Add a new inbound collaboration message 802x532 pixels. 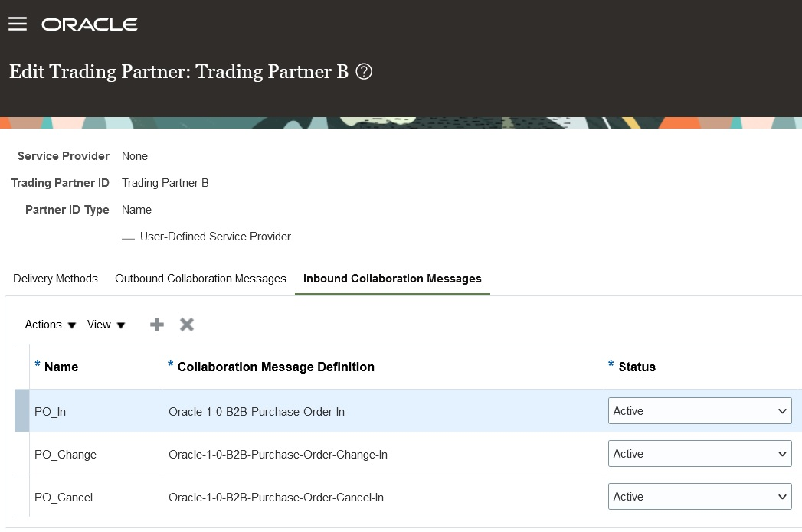(156, 324)
